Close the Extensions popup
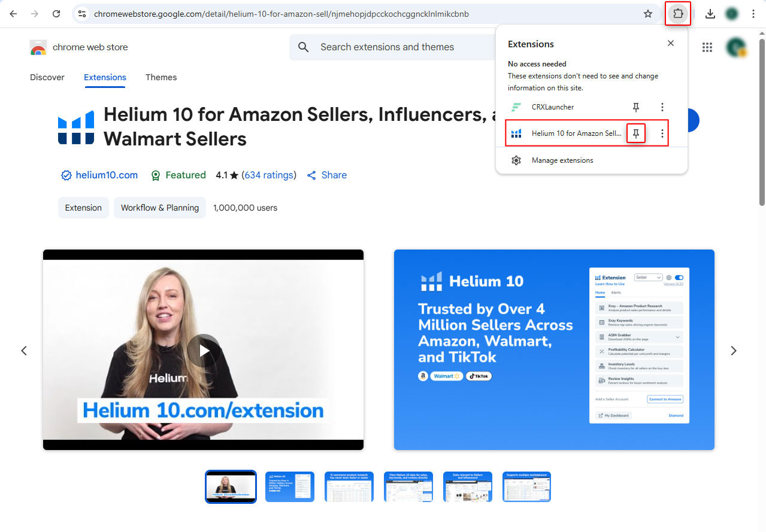The width and height of the screenshot is (766, 532). tap(671, 43)
